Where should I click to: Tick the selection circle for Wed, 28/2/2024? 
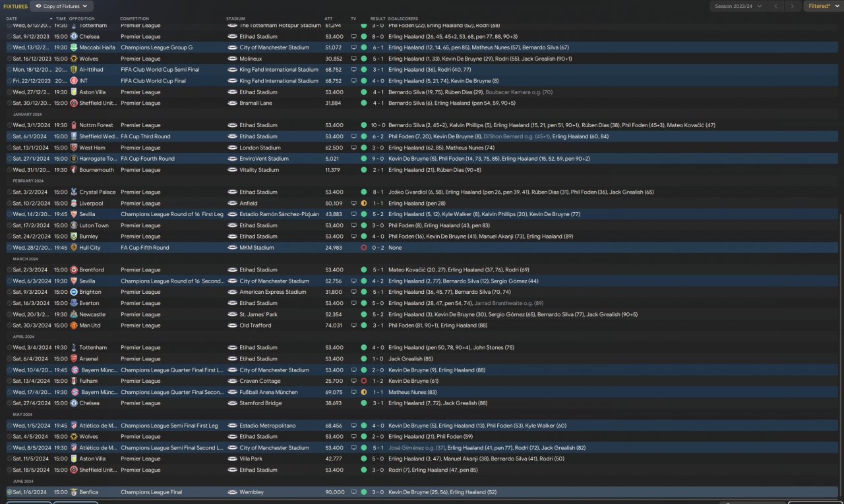(x=9, y=248)
